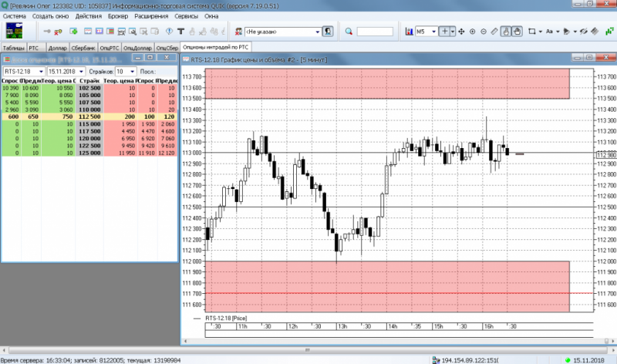
Task: Click the key with red cross disconnect icon
Action: click(59, 32)
